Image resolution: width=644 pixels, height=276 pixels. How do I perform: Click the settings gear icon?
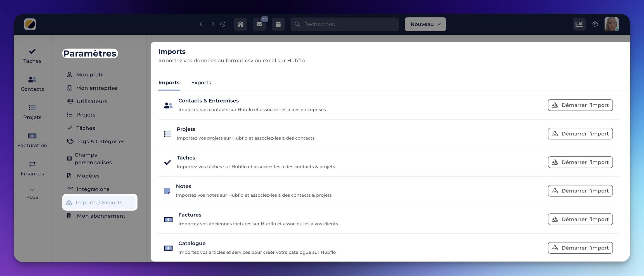595,24
